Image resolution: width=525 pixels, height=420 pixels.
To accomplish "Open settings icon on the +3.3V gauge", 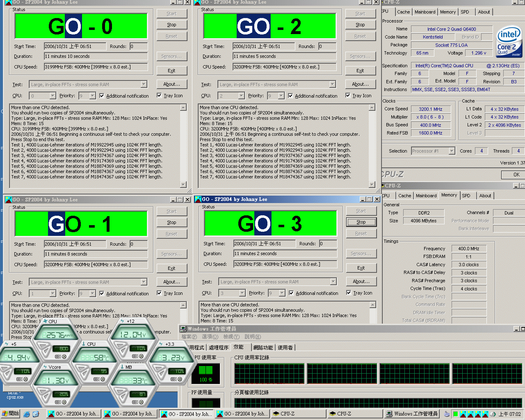I will click(173, 379).
